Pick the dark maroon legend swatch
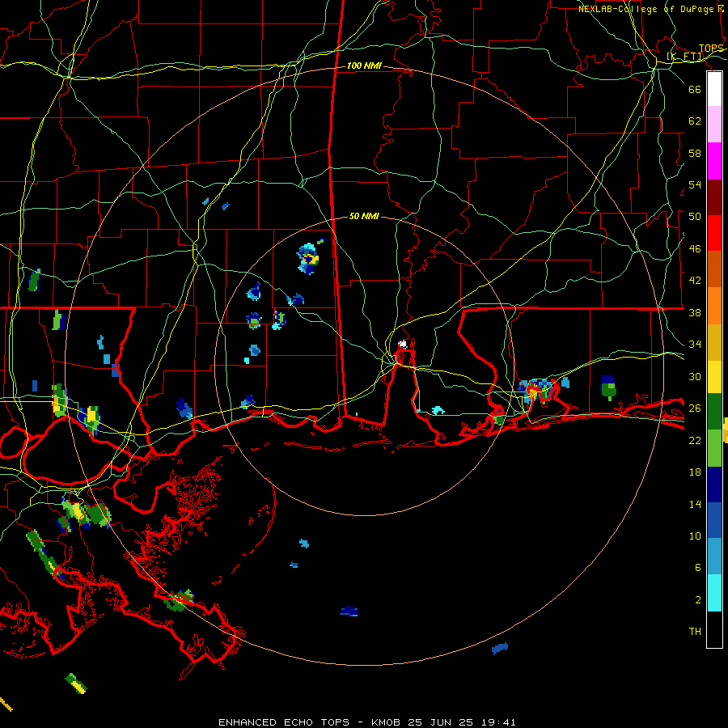 coord(714,197)
